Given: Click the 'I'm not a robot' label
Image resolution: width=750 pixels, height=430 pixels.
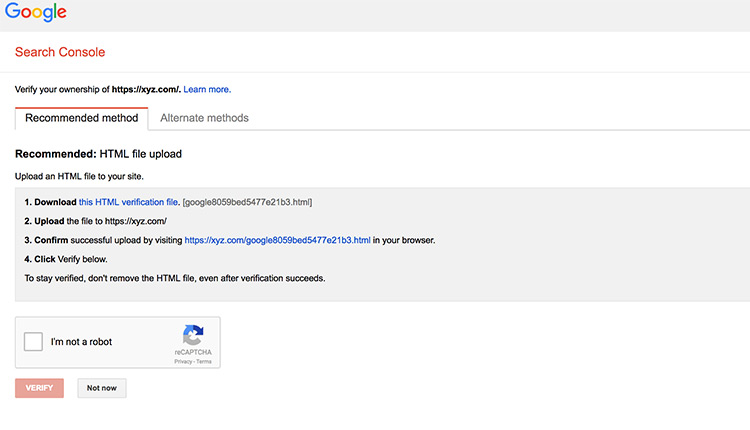Looking at the screenshot, I should (81, 342).
